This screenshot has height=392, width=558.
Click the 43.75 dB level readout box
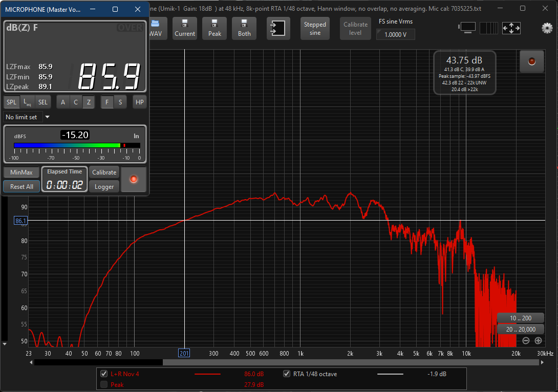[464, 73]
